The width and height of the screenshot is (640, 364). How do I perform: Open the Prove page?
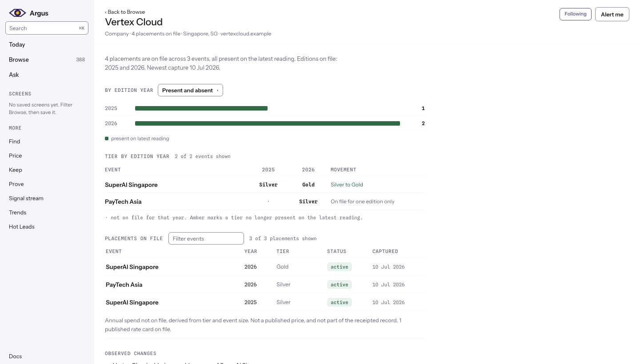pyautogui.click(x=16, y=184)
